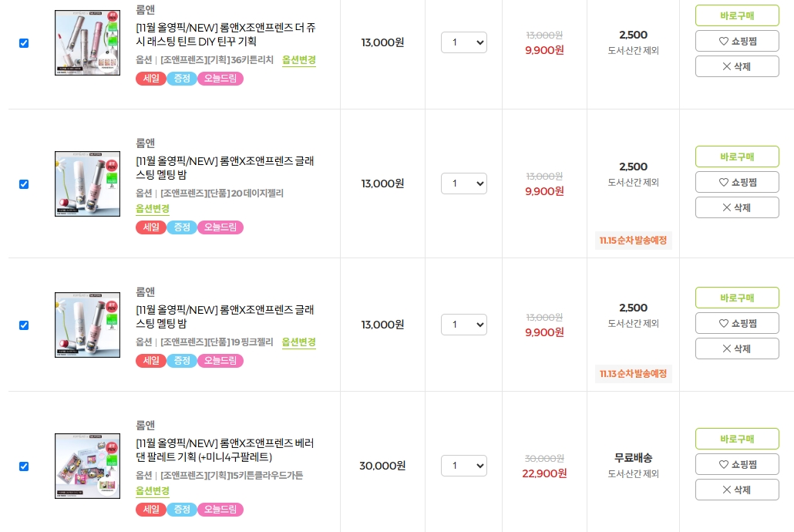
Task: Uncheck the 더 쥬시 래스팅 틴트 checkbox
Action: pos(24,43)
